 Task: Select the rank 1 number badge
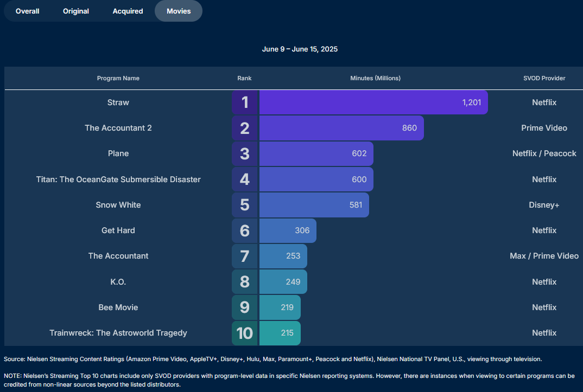point(245,102)
